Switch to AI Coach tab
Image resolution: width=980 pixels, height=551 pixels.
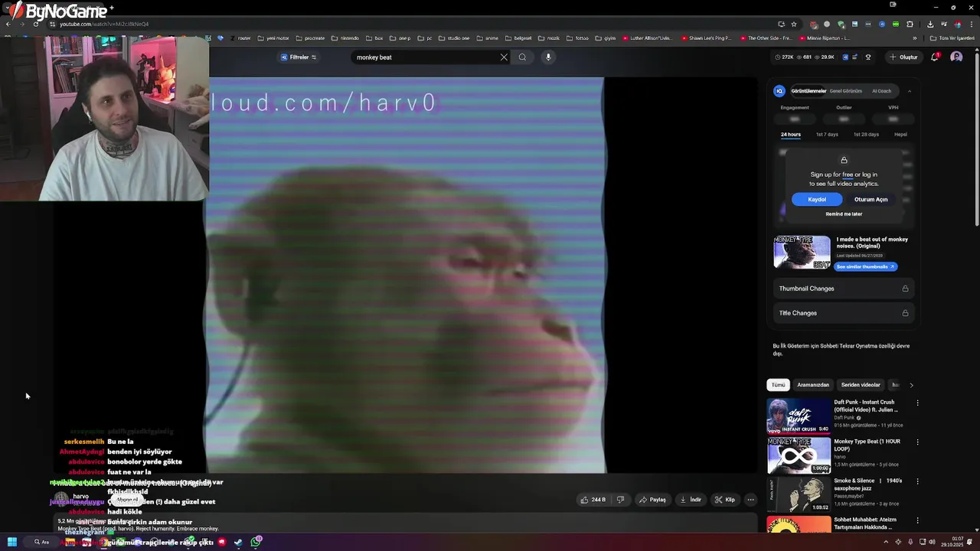881,91
